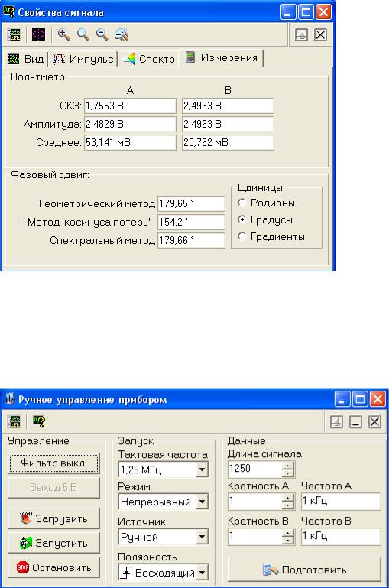Decrease Длина сигнала with down arrow

tap(287, 473)
